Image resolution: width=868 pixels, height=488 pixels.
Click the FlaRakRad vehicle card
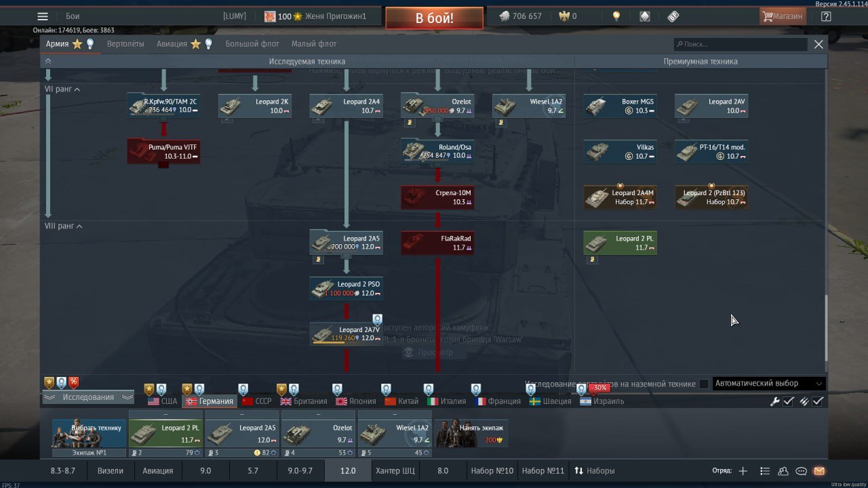click(x=437, y=243)
